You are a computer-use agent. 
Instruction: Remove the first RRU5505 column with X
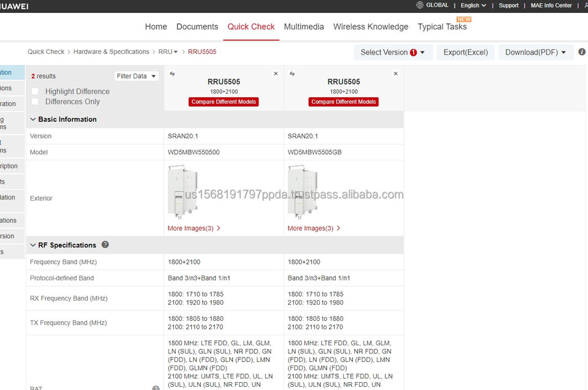click(276, 74)
